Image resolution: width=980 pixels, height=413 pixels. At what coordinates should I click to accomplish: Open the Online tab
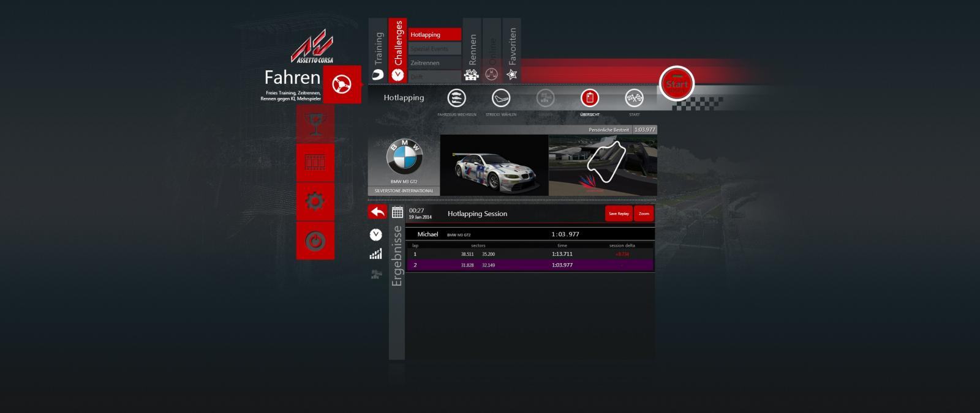(x=491, y=50)
